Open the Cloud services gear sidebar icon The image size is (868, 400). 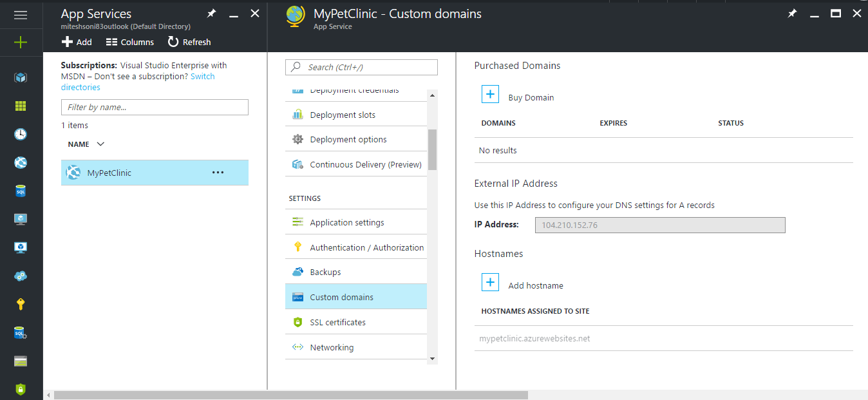[21, 276]
